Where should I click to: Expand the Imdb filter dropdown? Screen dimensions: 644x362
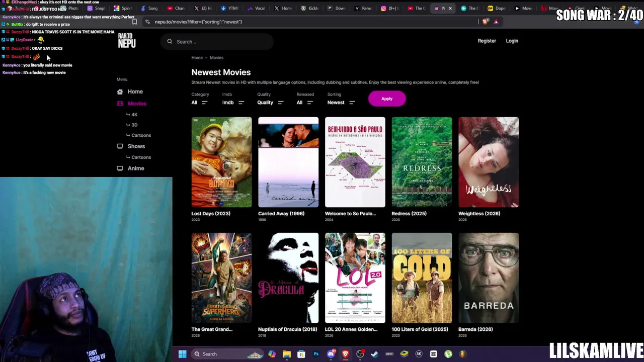coord(233,103)
